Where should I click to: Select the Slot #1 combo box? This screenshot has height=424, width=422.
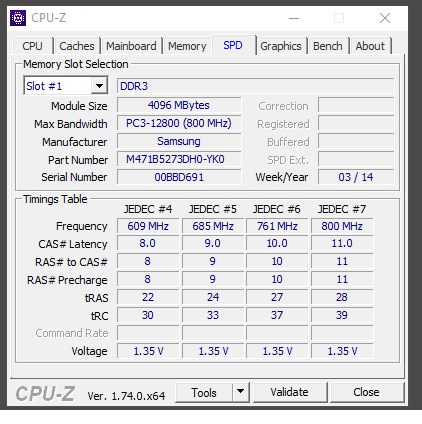tap(66, 86)
